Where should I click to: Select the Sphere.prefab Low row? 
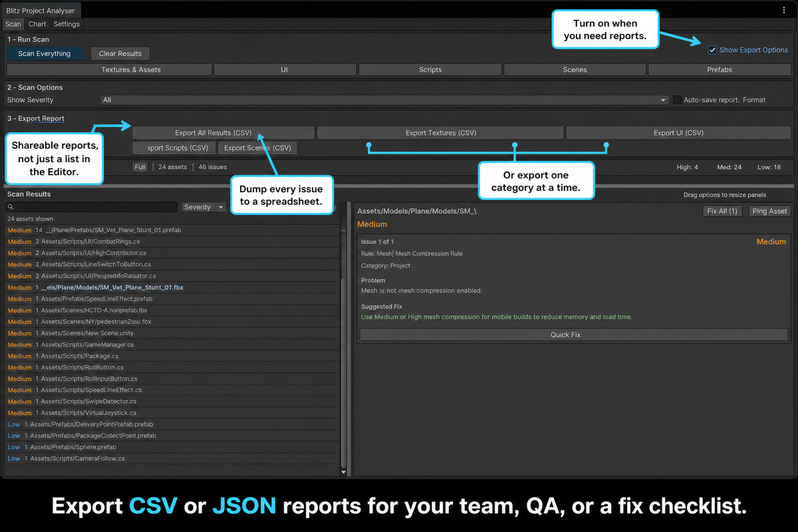pyautogui.click(x=172, y=447)
